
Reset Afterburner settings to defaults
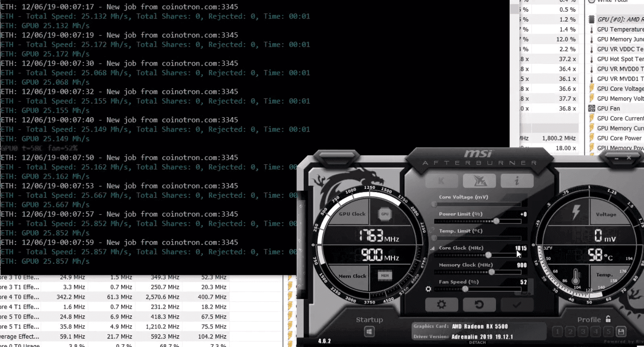pyautogui.click(x=479, y=305)
